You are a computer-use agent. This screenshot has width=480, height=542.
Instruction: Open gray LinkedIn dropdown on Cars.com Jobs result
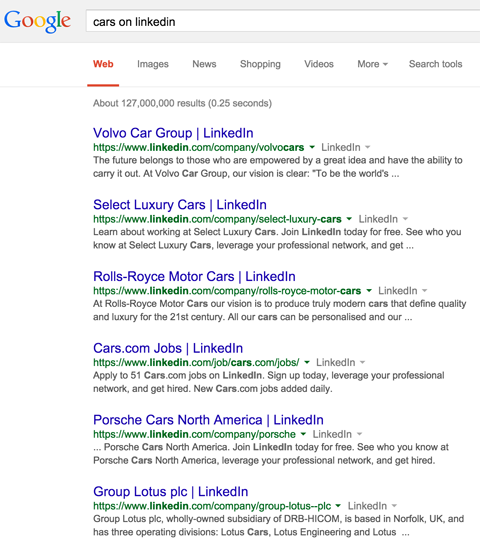click(x=341, y=362)
